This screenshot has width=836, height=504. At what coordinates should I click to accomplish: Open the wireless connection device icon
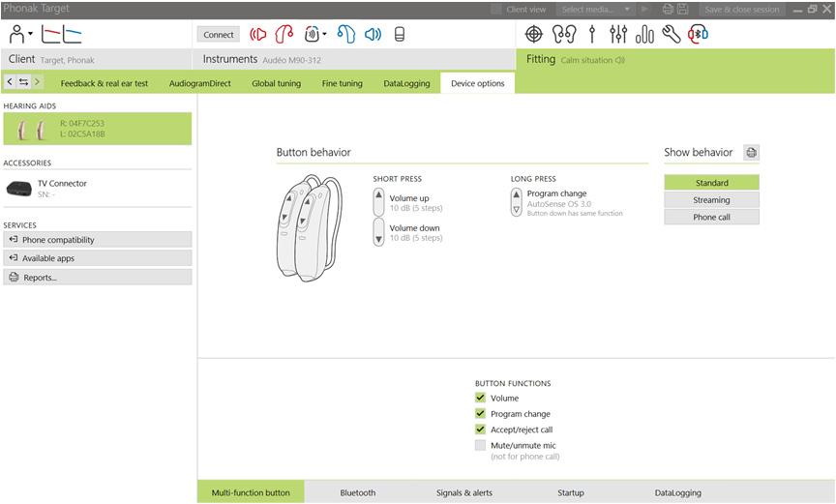[x=312, y=35]
